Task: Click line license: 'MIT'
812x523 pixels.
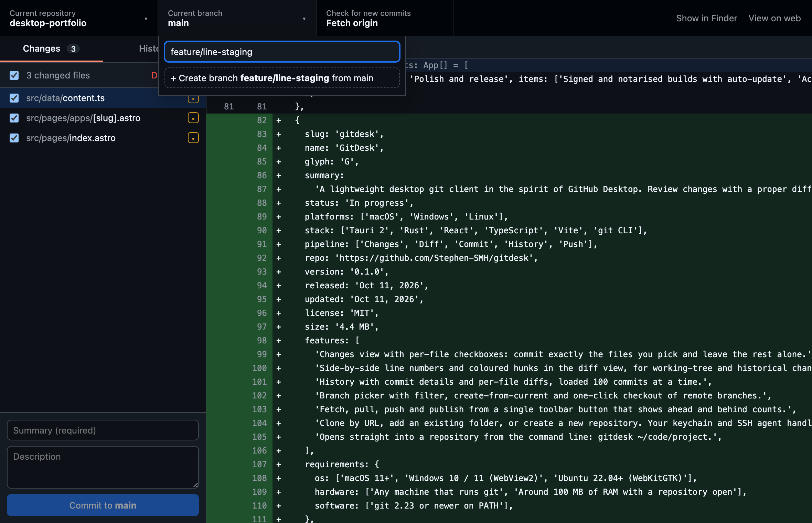Action: (342, 313)
